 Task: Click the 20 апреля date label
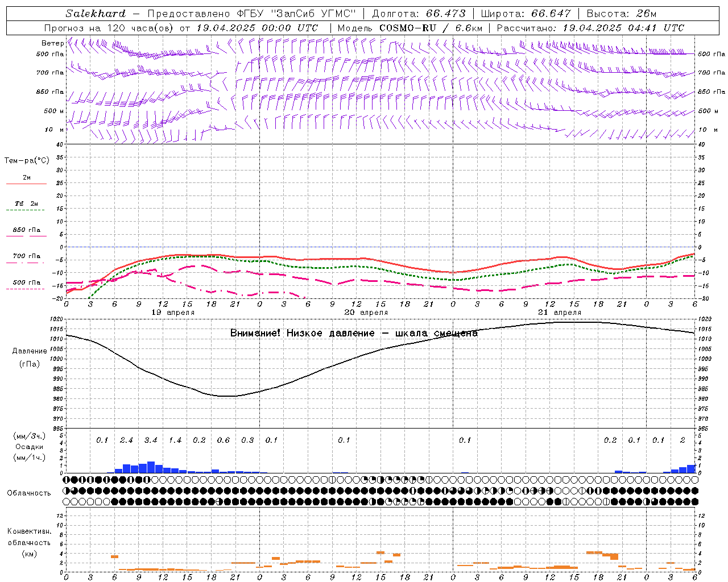(x=366, y=313)
